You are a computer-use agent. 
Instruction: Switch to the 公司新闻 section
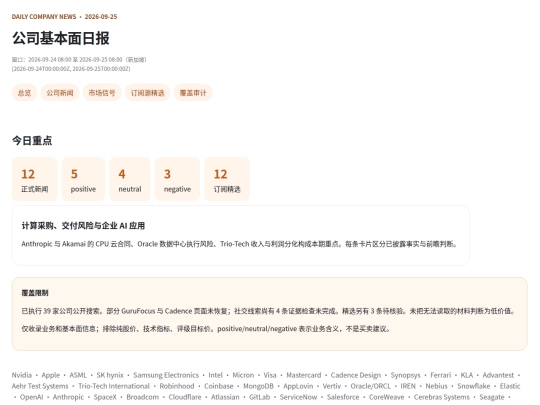[x=60, y=93]
